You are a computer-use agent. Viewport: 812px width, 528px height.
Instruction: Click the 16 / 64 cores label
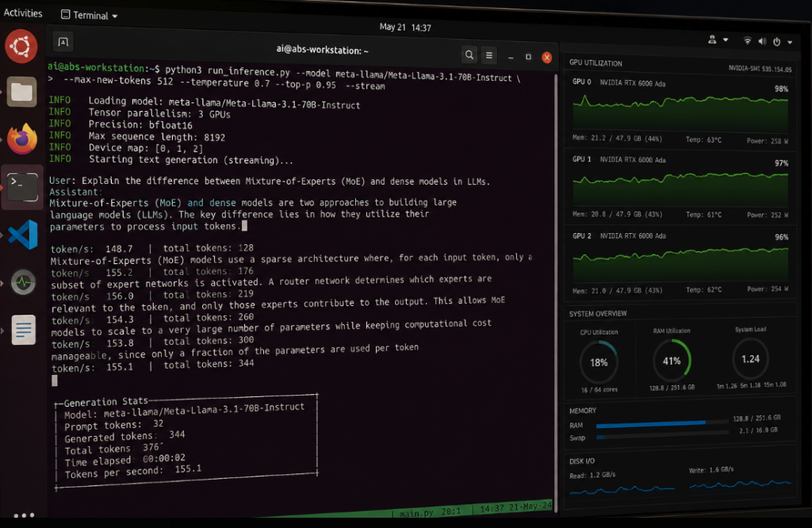[x=599, y=390]
